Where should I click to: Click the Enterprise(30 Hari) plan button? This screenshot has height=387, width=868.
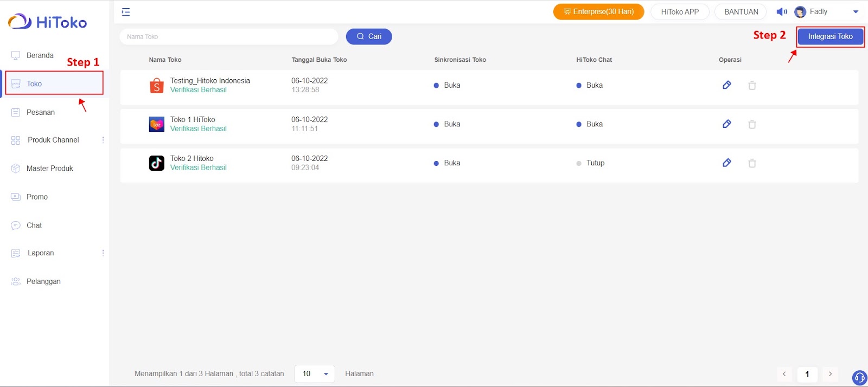pos(598,12)
